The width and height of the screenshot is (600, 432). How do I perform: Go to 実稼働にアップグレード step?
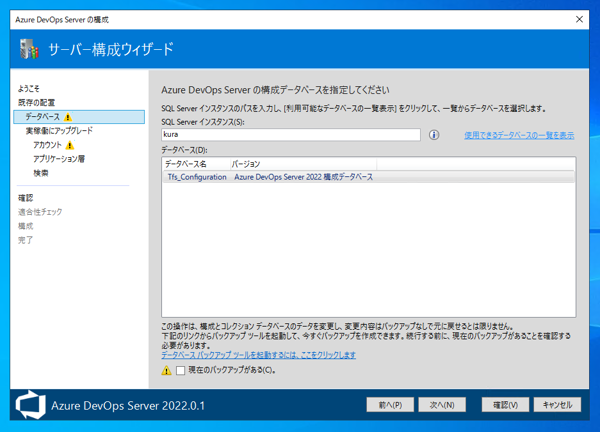pos(59,131)
